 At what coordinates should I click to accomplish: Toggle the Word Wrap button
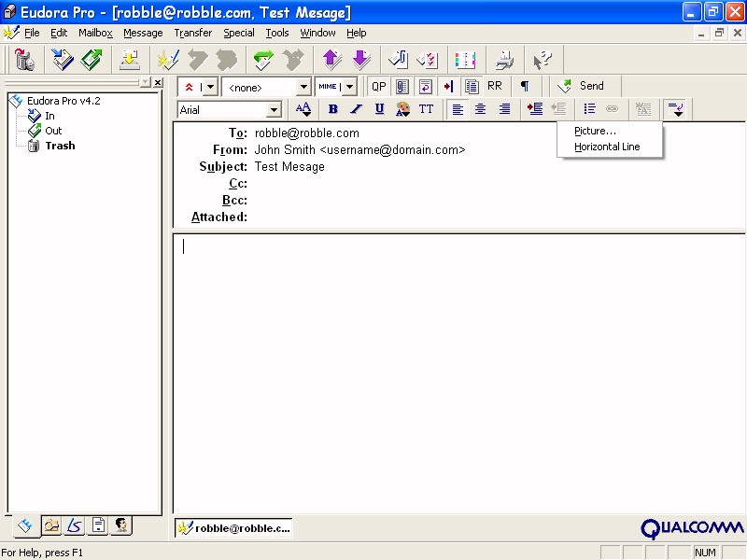426,86
